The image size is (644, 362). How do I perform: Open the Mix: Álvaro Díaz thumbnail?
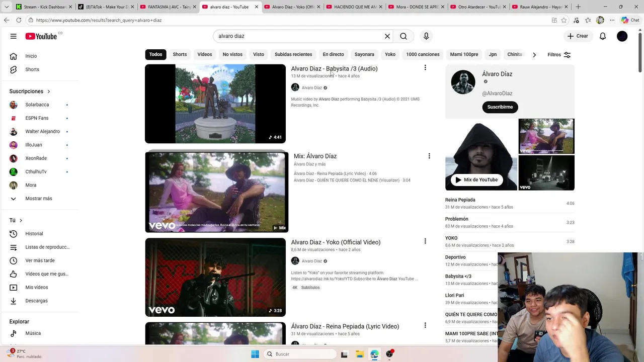point(217,192)
